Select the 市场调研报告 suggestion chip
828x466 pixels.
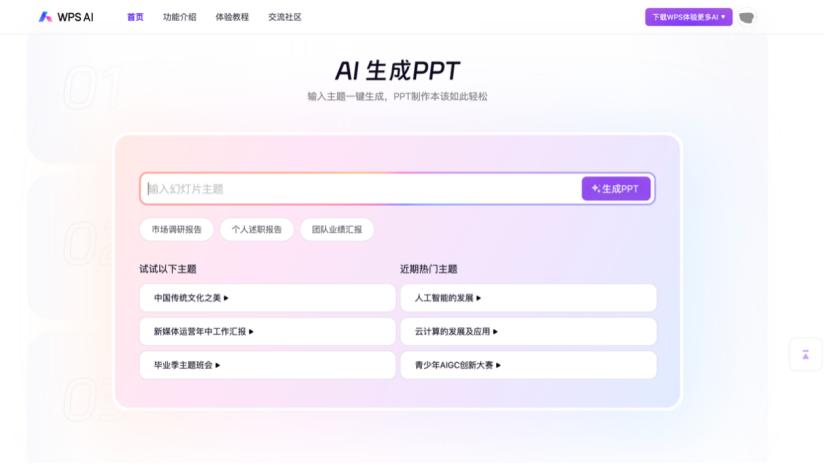176,229
